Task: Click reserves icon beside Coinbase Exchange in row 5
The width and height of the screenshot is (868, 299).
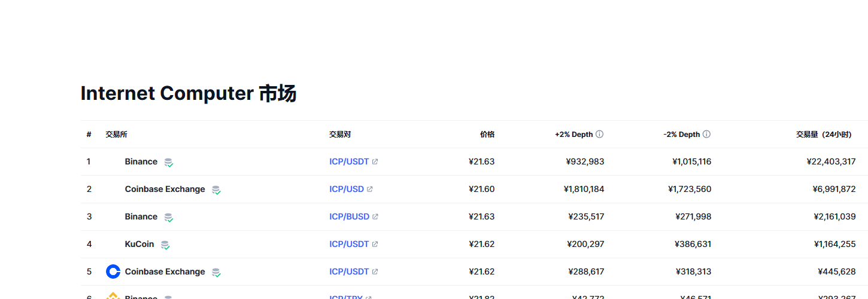Action: pyautogui.click(x=216, y=272)
